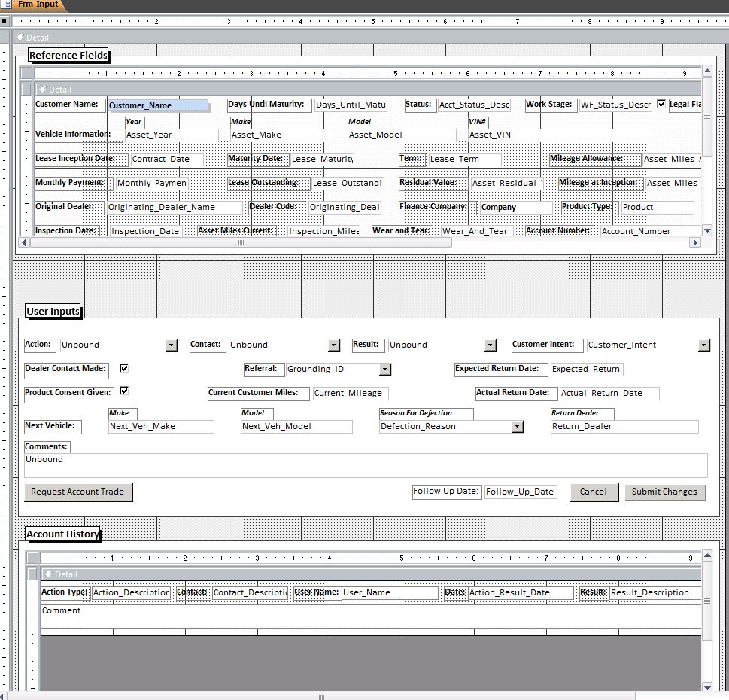Toggle the Dealer Contact Made checkbox
The width and height of the screenshot is (729, 700).
coord(124,368)
